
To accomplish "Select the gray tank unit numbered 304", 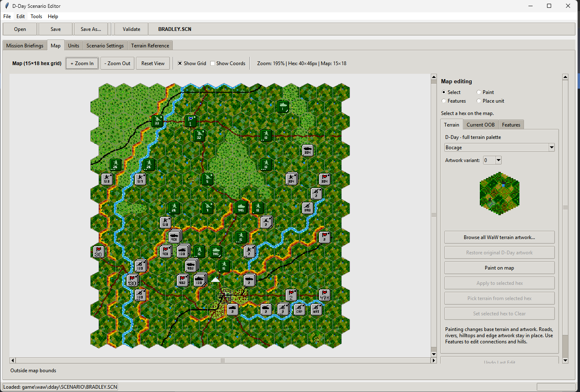I will click(308, 150).
